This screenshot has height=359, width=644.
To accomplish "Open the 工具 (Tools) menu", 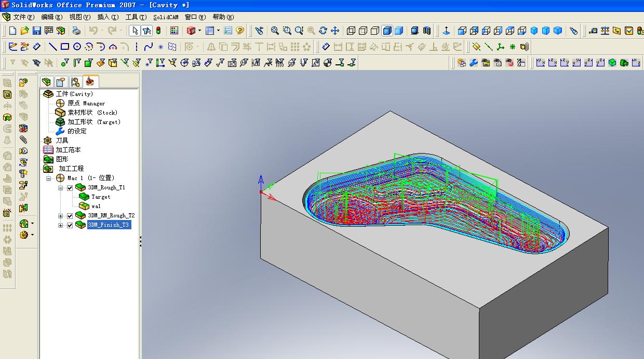I will [x=136, y=17].
